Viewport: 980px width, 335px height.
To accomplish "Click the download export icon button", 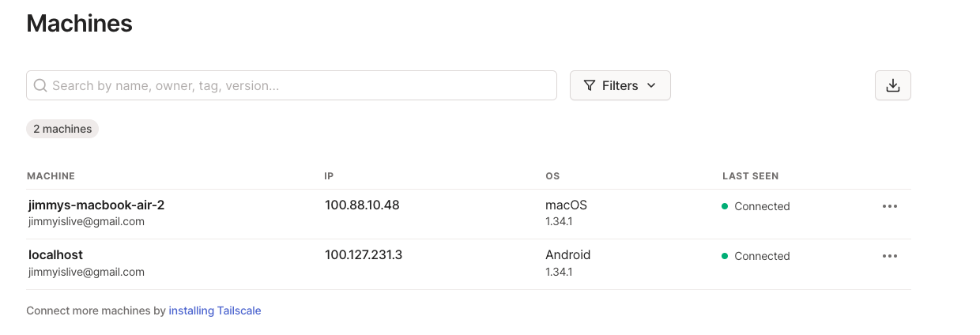I will point(893,85).
